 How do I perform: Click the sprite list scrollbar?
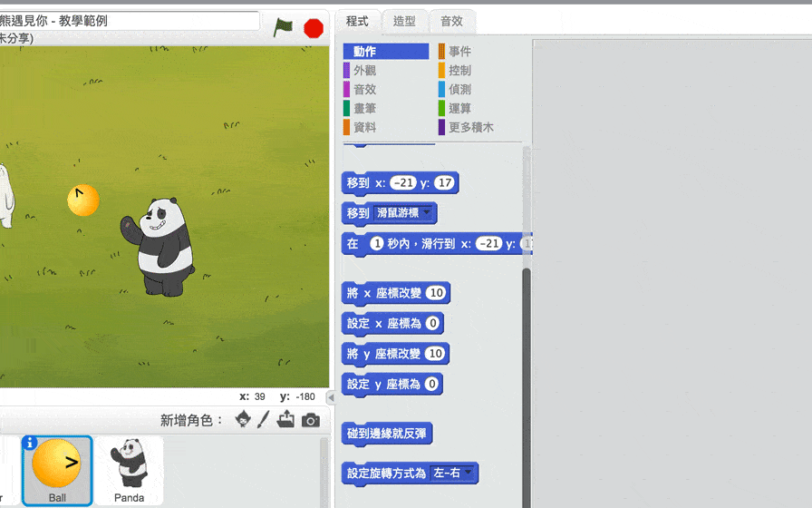pyautogui.click(x=324, y=472)
